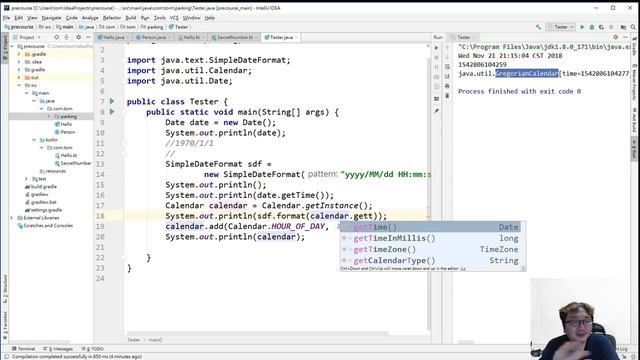Expand the .gradle folder in tree
Image resolution: width=640 pixels, height=360 pixels.
[x=18, y=54]
